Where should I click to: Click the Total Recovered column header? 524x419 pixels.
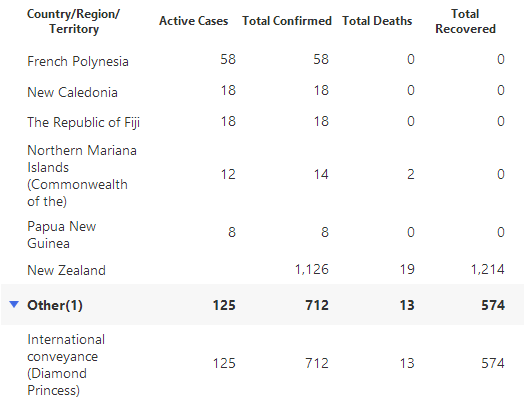coord(465,21)
